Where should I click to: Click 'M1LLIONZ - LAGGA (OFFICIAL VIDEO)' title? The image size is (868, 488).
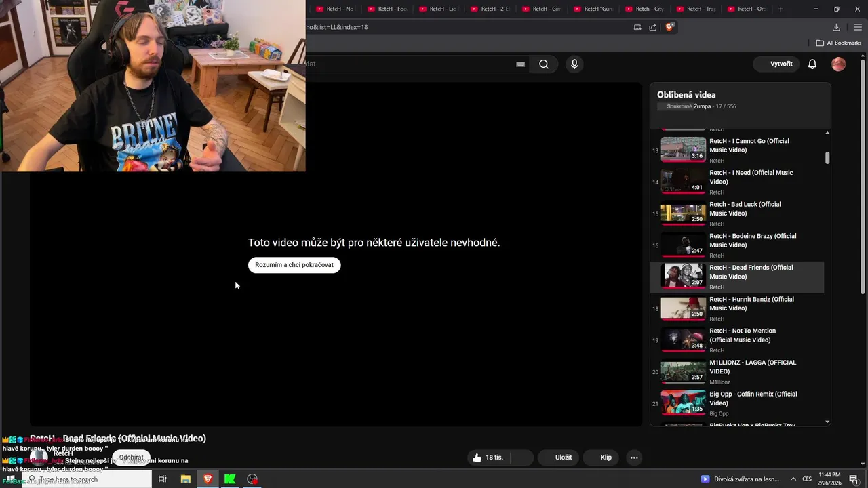[753, 367]
